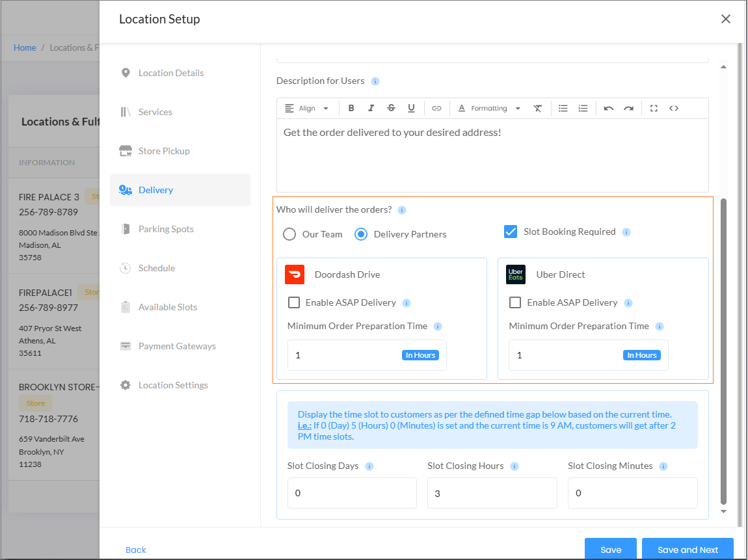Enable ASAP Delivery for Uber Direct
The height and width of the screenshot is (560, 748).
(x=515, y=302)
